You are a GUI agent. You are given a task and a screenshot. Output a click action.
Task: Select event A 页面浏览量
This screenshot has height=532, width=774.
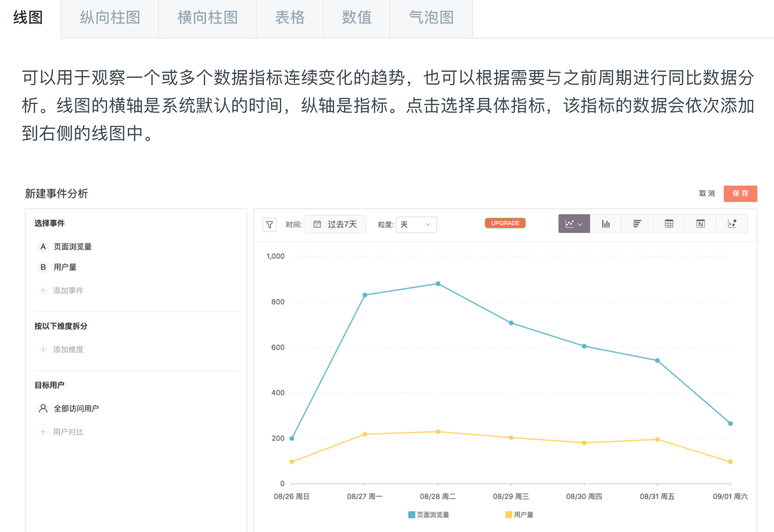tap(65, 247)
